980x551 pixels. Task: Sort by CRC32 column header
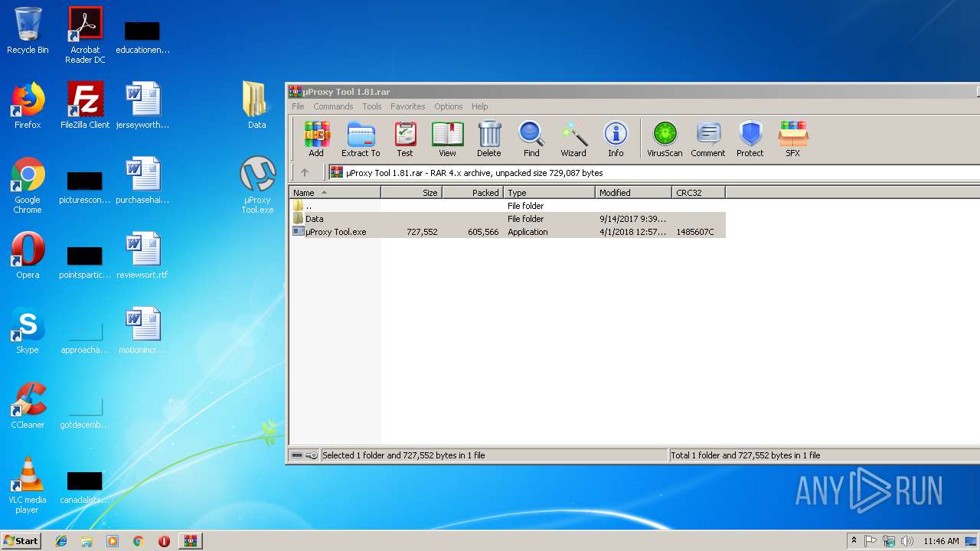click(x=698, y=193)
